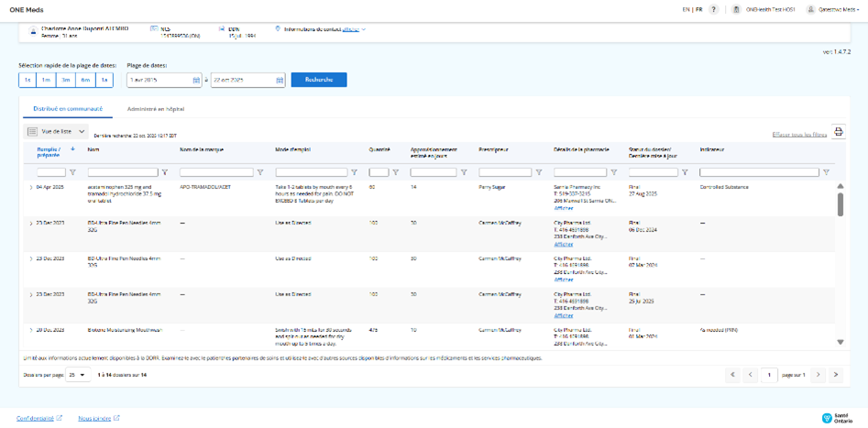Go to next page arrow
Image resolution: width=868 pixels, height=428 pixels.
click(x=819, y=375)
